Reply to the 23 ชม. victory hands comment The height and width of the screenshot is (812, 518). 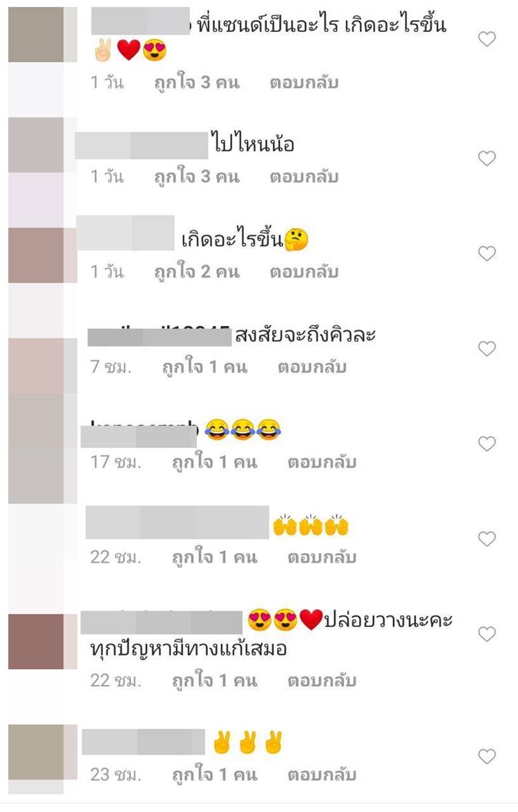(x=322, y=775)
